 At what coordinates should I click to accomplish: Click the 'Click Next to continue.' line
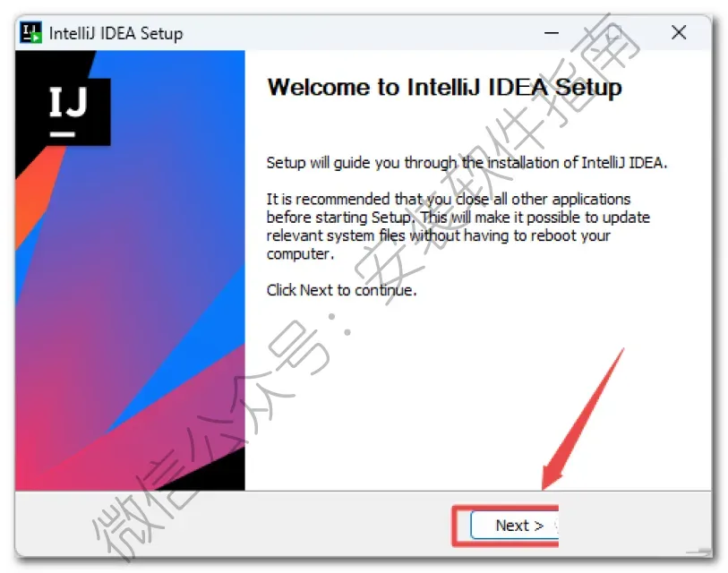point(341,290)
